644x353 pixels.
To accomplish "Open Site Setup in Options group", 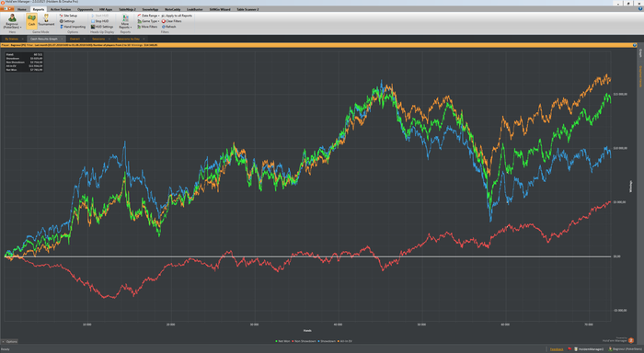I will point(68,16).
